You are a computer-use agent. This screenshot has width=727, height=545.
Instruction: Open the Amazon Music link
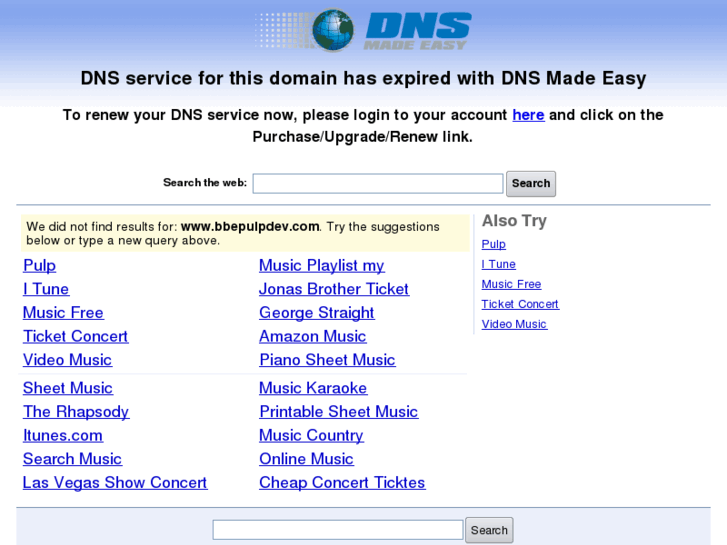312,336
